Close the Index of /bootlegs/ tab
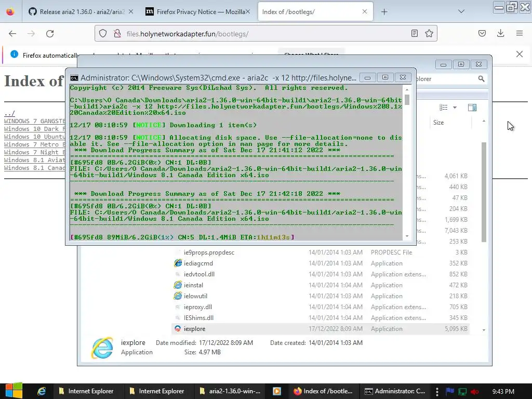Image resolution: width=532 pixels, height=399 pixels. (365, 11)
